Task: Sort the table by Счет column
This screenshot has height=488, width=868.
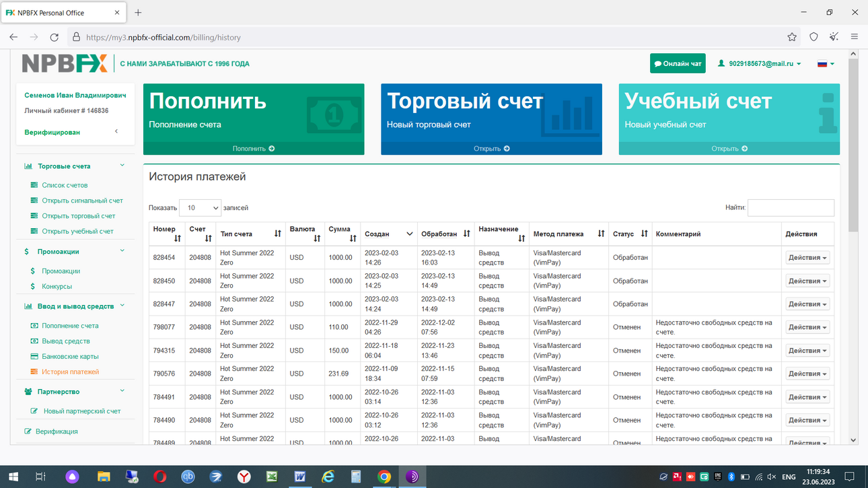Action: click(201, 234)
